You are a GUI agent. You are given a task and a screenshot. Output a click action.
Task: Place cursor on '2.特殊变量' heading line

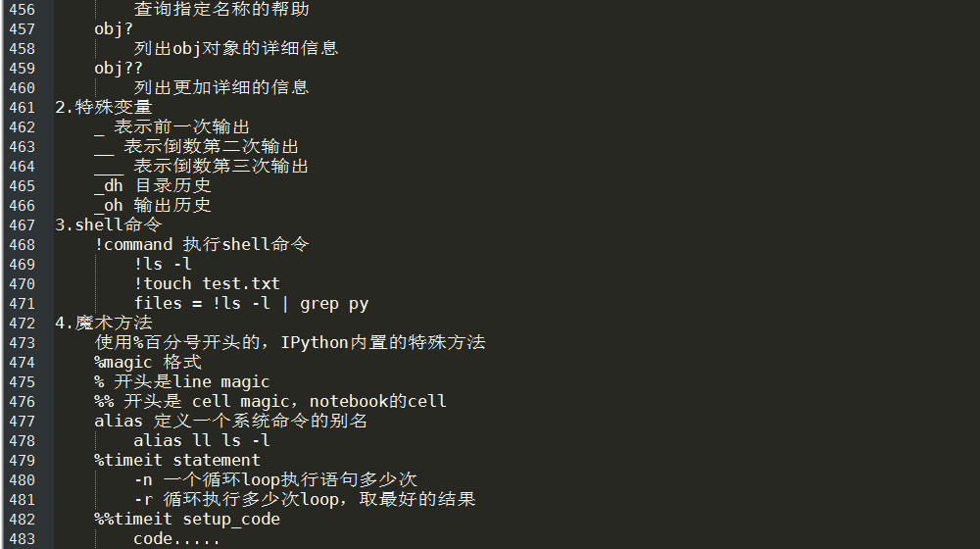pos(104,108)
